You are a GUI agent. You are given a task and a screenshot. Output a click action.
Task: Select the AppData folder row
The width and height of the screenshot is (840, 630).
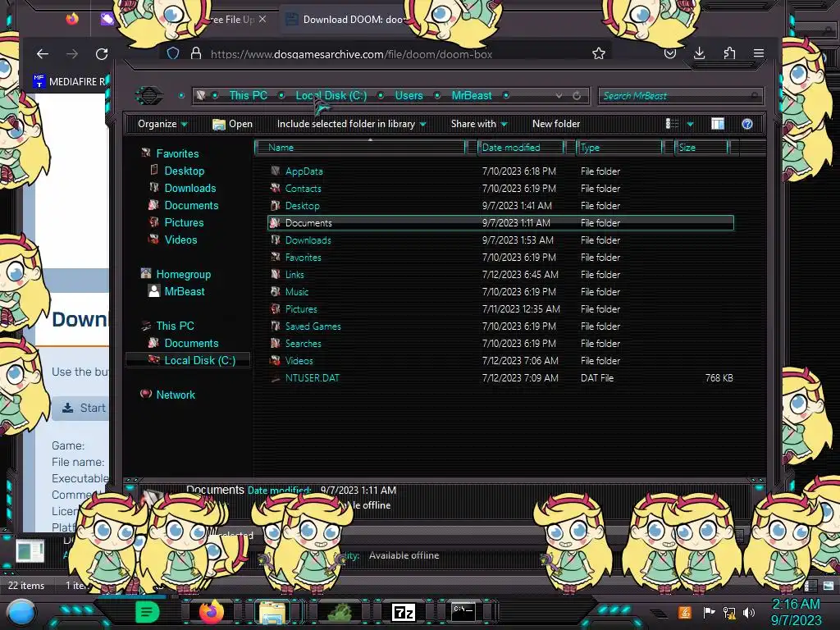500,171
